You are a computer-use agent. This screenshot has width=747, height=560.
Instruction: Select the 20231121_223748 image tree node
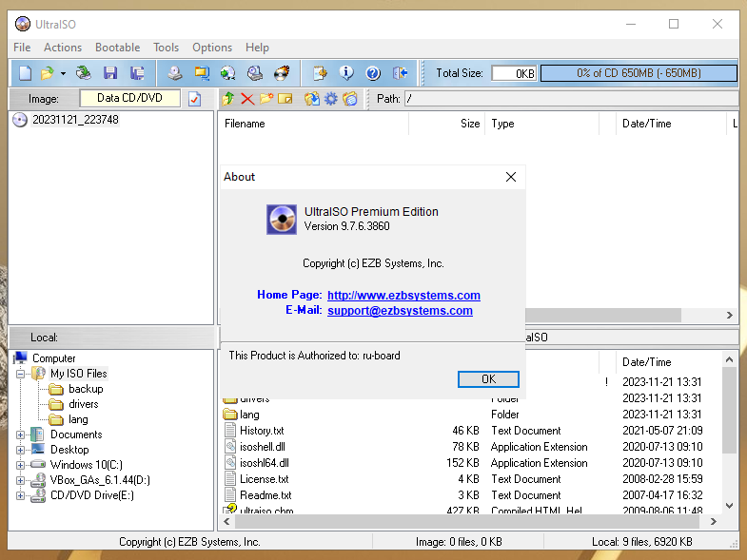click(x=75, y=120)
